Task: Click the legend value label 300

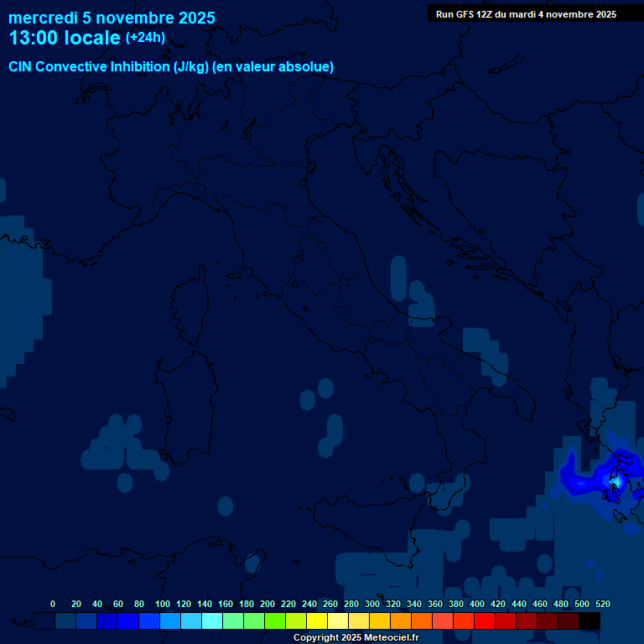Action: [x=372, y=604]
